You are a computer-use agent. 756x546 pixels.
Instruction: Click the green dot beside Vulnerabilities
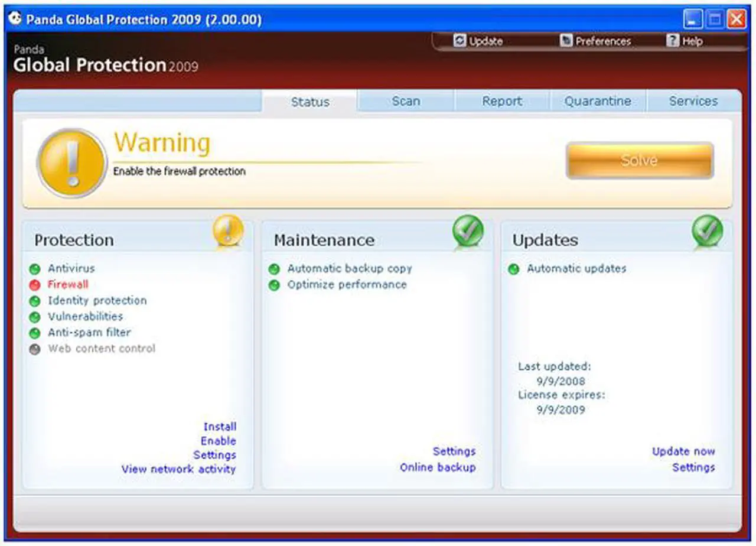[x=35, y=317]
